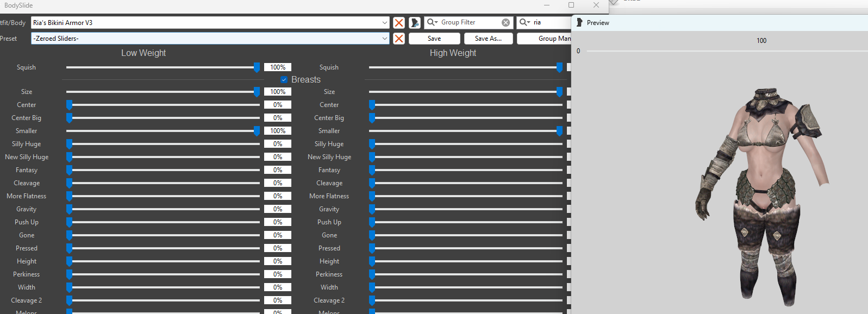Save the current preset
Viewport: 868px width, 314px height.
click(434, 39)
